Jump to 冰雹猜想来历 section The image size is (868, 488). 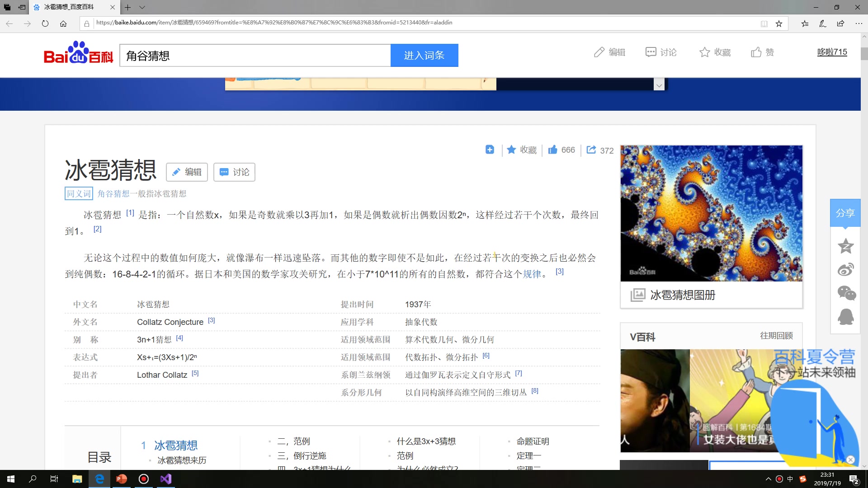182,460
